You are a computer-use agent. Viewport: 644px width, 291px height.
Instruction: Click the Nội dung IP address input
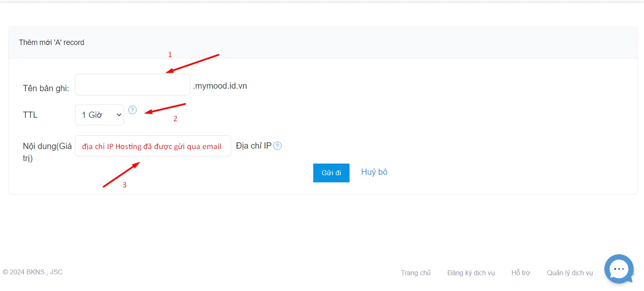pos(153,146)
